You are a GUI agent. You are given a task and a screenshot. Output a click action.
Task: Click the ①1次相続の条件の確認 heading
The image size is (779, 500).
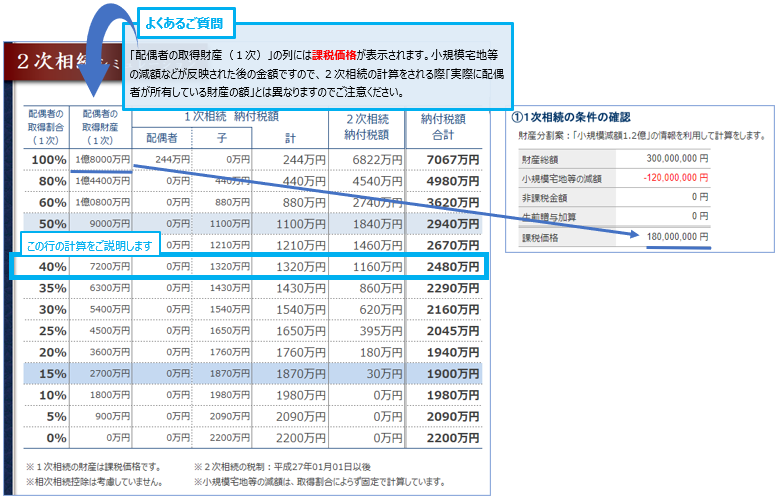[574, 117]
